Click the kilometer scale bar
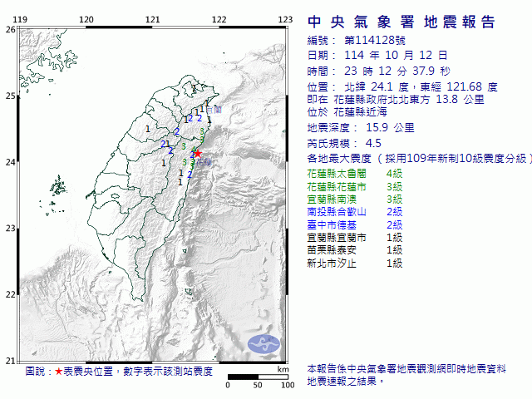532x399 pixels. point(258,377)
